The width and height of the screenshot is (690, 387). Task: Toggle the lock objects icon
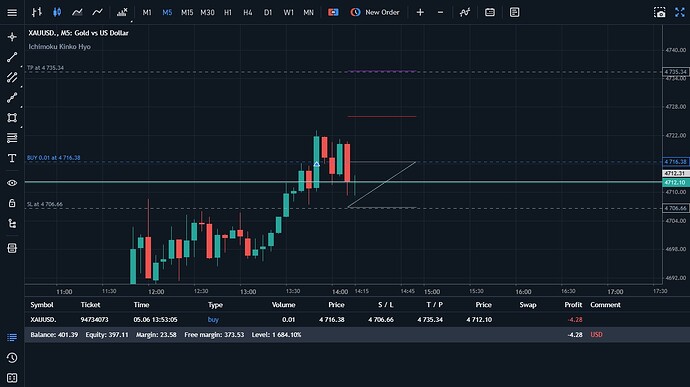pyautogui.click(x=12, y=203)
